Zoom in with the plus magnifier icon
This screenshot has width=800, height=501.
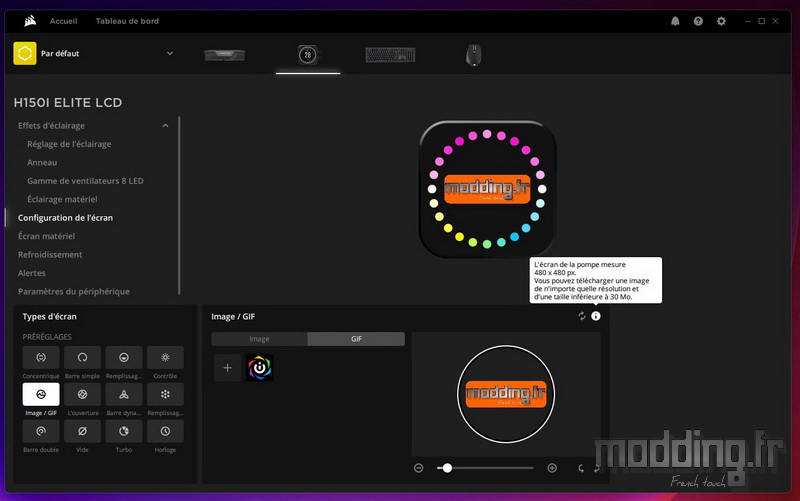pos(552,468)
